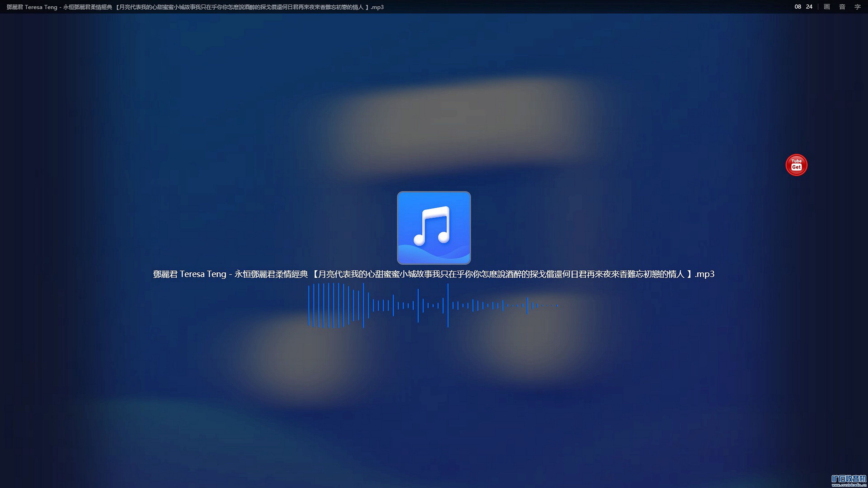The height and width of the screenshot is (488, 868).
Task: Click the file title in top bar
Action: 195,7
